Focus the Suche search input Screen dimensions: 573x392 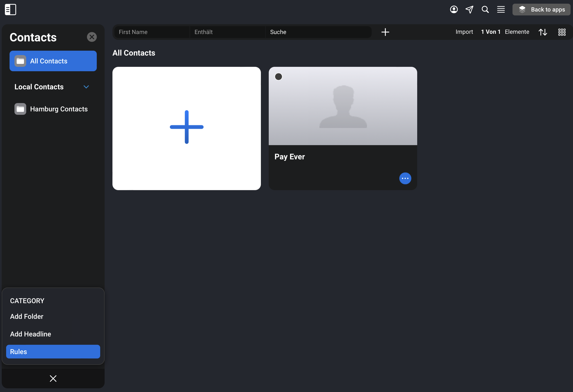click(318, 32)
